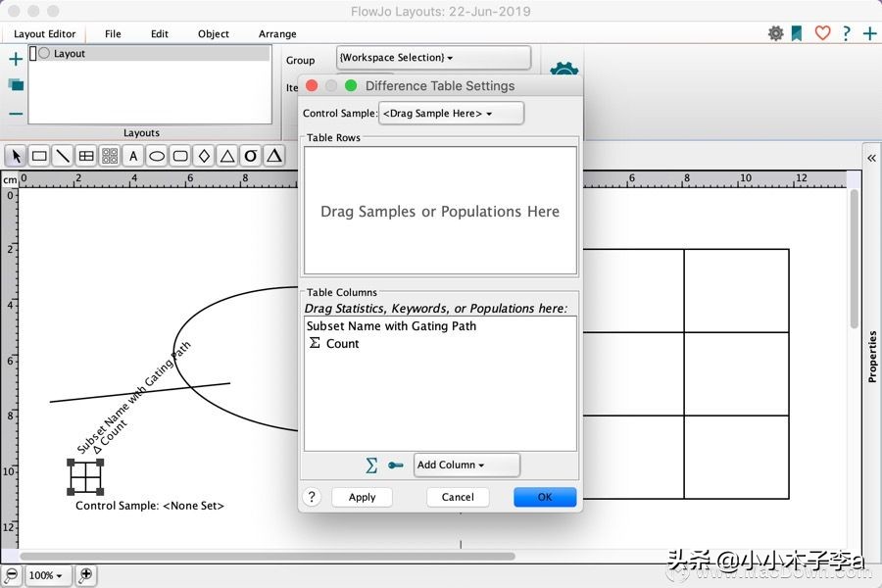
Task: Select the small table object on canvas
Action: point(85,477)
